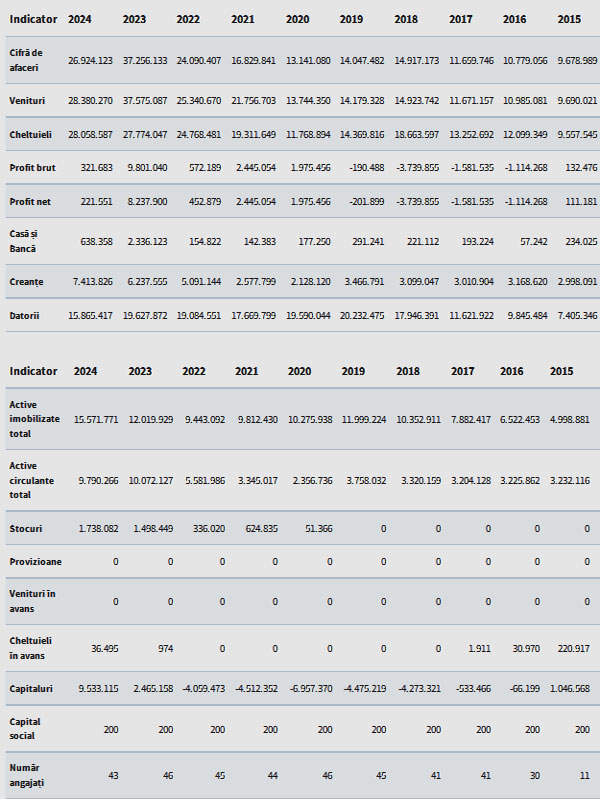Click Cheltuieli value for 2022
600x799 pixels.
point(199,135)
